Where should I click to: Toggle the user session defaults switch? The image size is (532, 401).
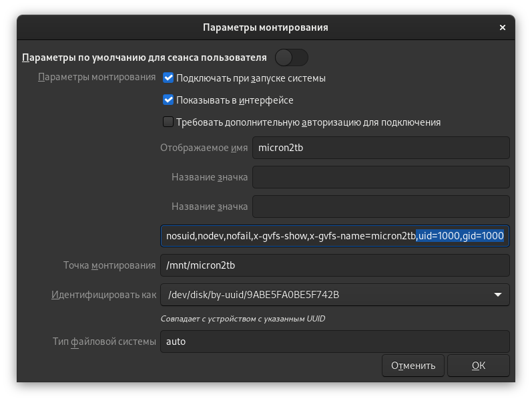[292, 57]
